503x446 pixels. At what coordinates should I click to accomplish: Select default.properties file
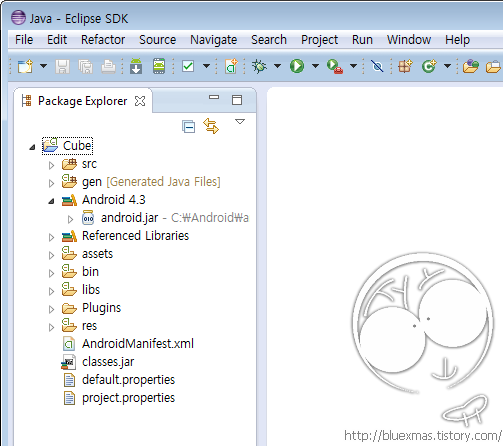[119, 380]
